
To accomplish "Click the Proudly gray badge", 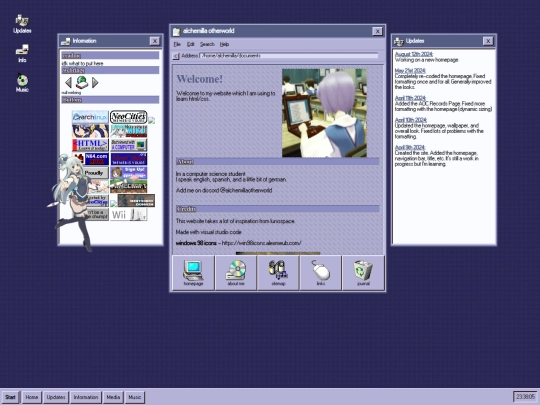I will click(95, 173).
